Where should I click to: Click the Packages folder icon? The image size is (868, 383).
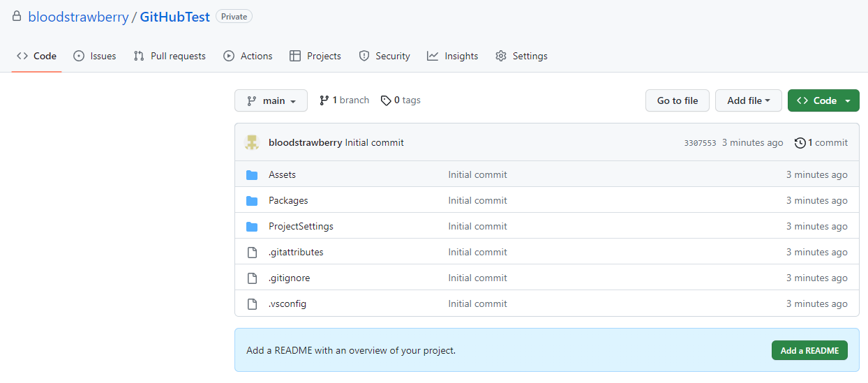tap(252, 200)
